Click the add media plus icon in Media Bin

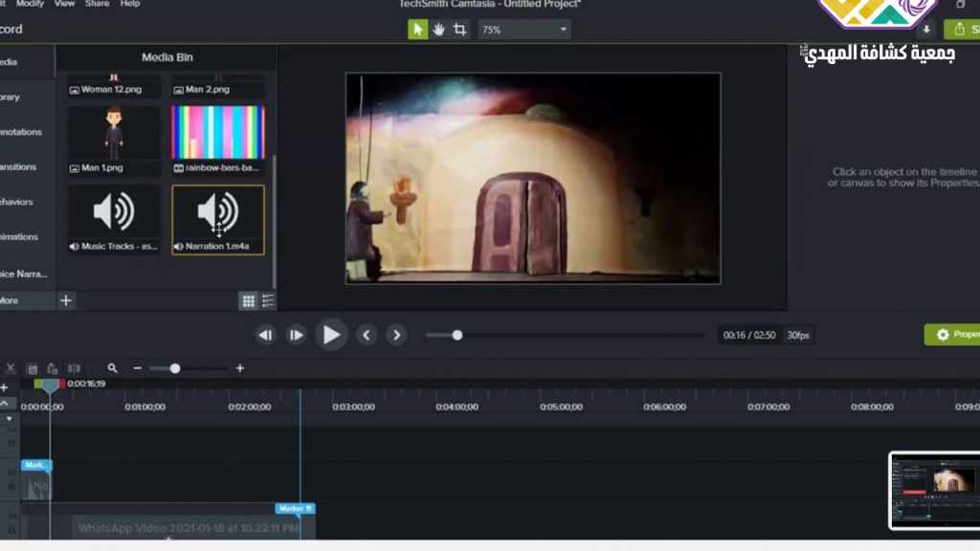[x=65, y=300]
